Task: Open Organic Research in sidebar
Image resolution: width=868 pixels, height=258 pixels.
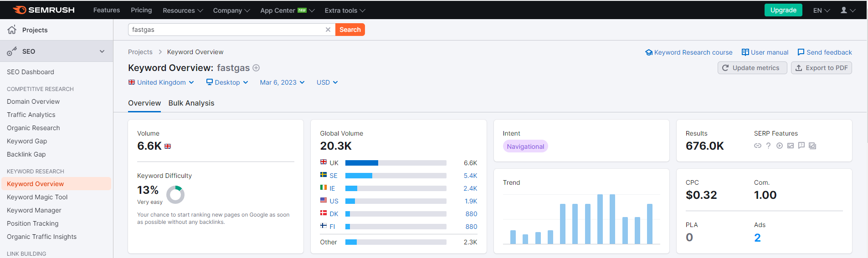Action: click(33, 128)
